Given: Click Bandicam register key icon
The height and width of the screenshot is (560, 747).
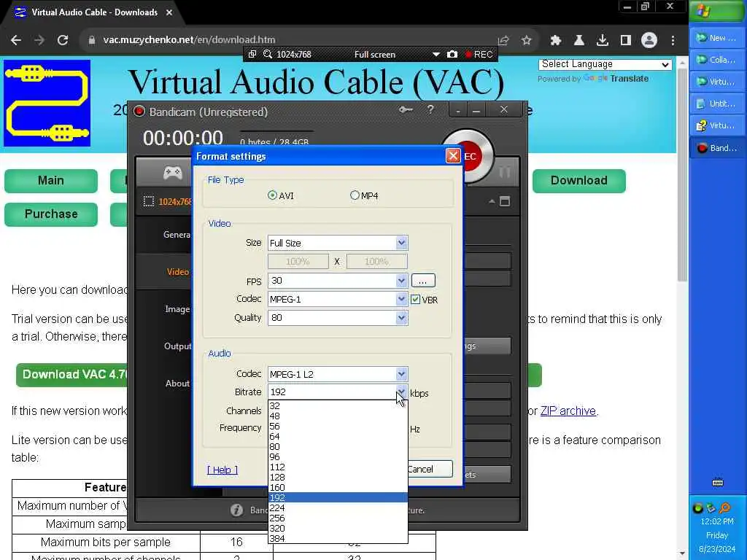Looking at the screenshot, I should (406, 110).
